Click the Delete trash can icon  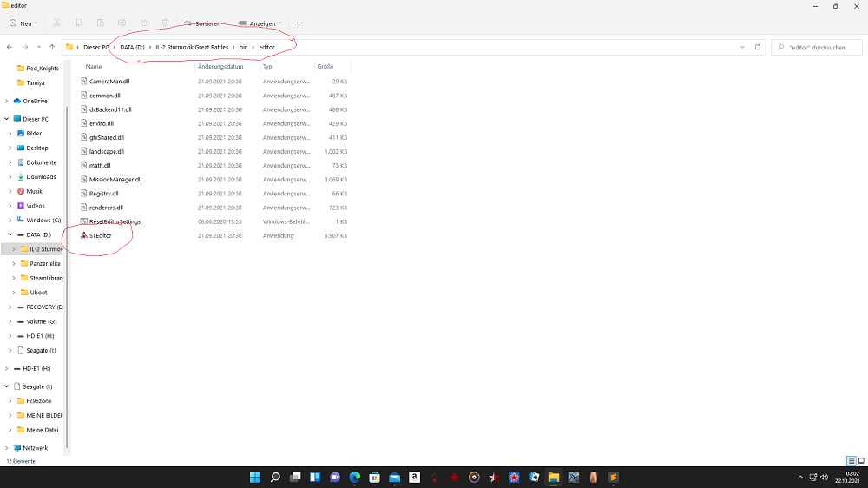pos(165,23)
